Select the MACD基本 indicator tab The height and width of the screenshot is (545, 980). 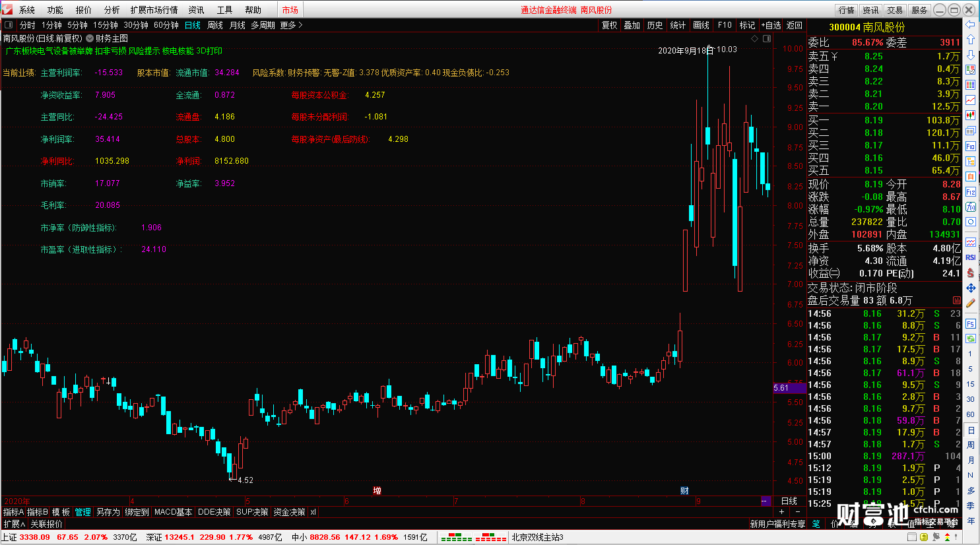[x=174, y=512]
